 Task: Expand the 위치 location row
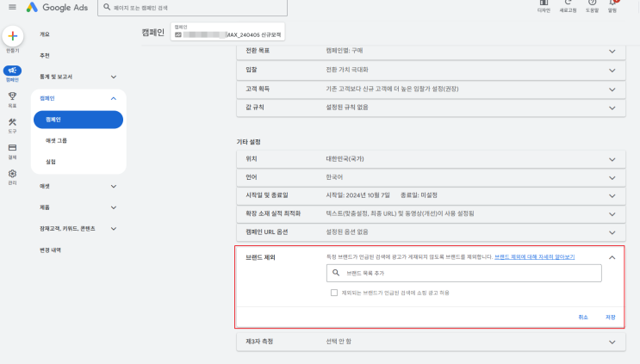point(431,159)
